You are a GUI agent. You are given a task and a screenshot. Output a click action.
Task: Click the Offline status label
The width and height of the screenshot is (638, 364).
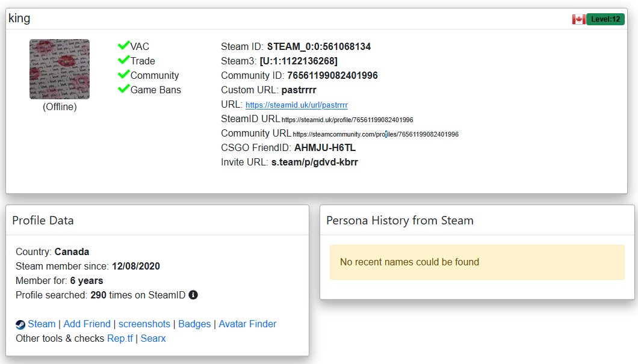click(x=60, y=106)
